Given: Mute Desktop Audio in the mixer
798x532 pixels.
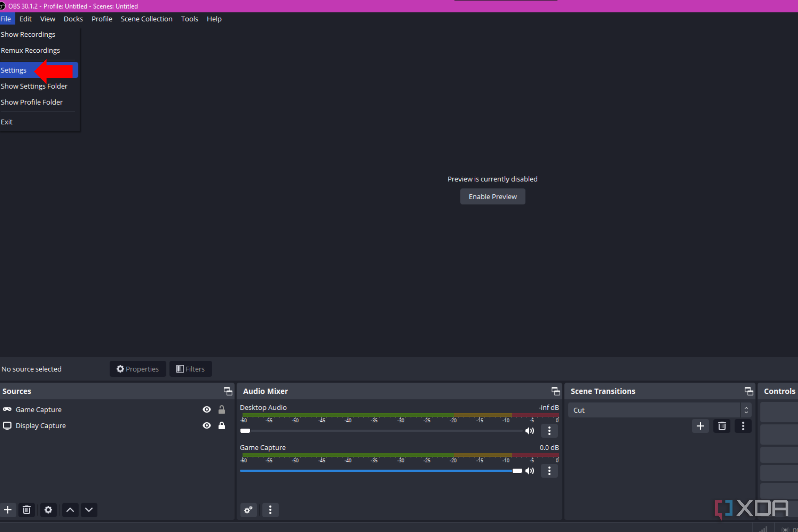Looking at the screenshot, I should coord(530,431).
